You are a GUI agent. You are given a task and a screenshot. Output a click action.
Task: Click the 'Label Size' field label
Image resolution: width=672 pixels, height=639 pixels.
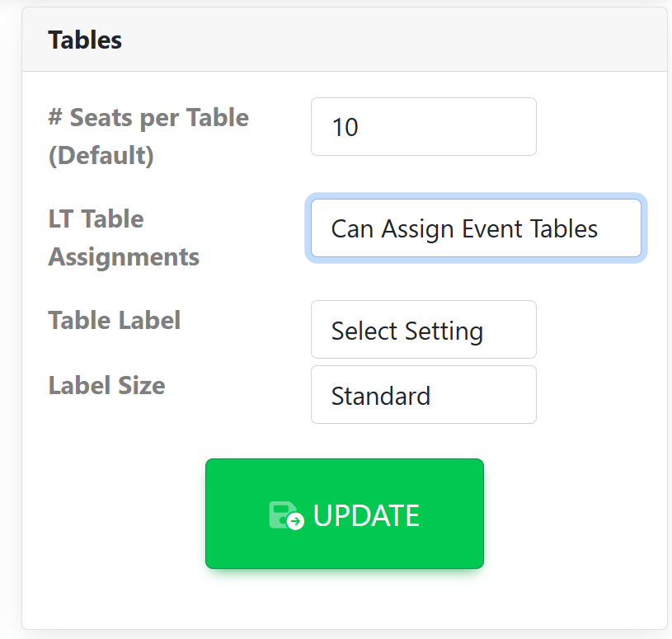click(106, 385)
